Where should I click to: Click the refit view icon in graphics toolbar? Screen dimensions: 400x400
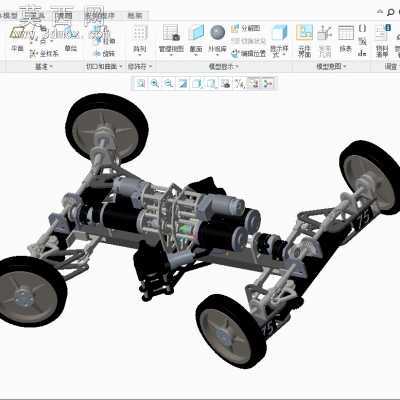pyautogui.click(x=141, y=83)
